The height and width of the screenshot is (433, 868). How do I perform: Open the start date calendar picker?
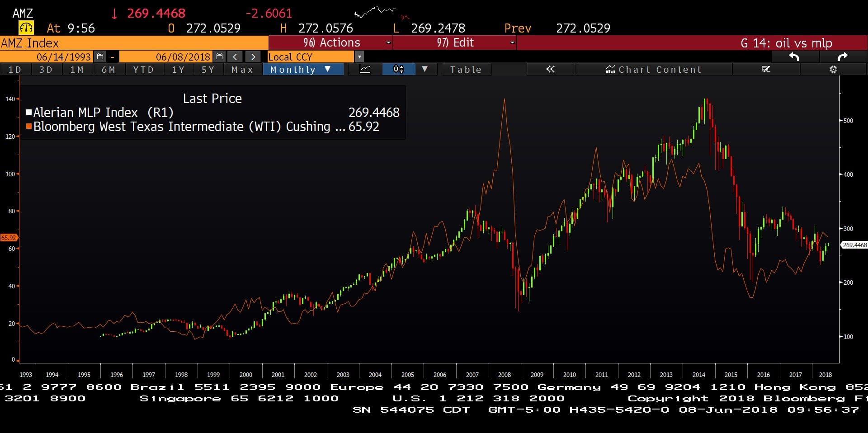pyautogui.click(x=100, y=56)
